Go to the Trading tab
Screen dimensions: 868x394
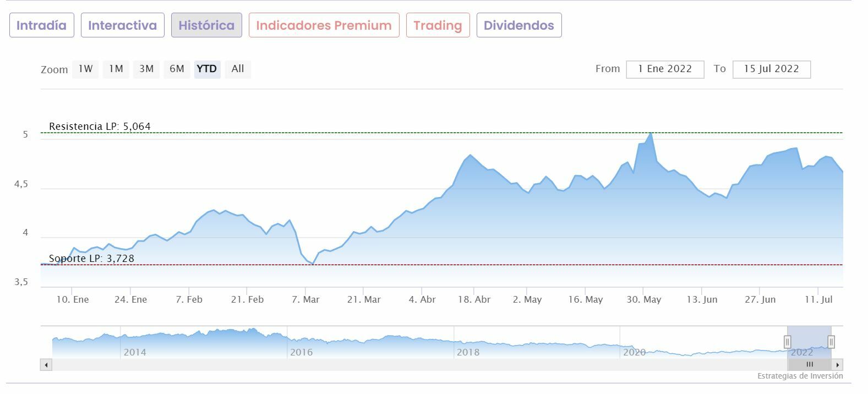(x=438, y=25)
